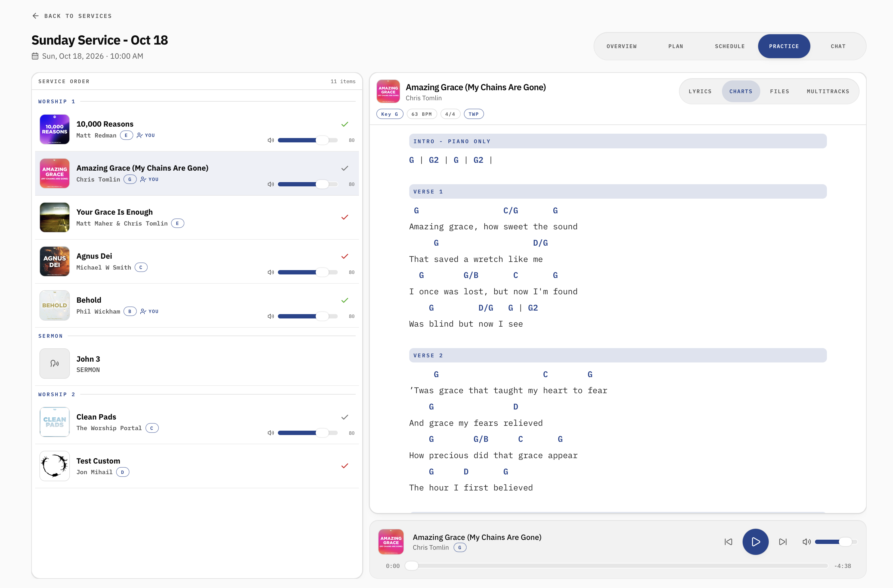Toggle the gray checkmark on Clean Pads

pyautogui.click(x=345, y=417)
